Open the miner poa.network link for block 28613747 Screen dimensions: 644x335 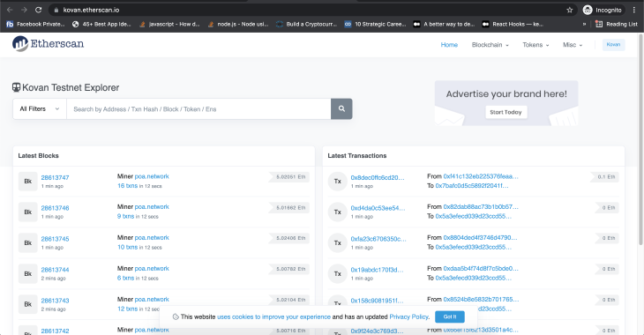[x=152, y=176]
